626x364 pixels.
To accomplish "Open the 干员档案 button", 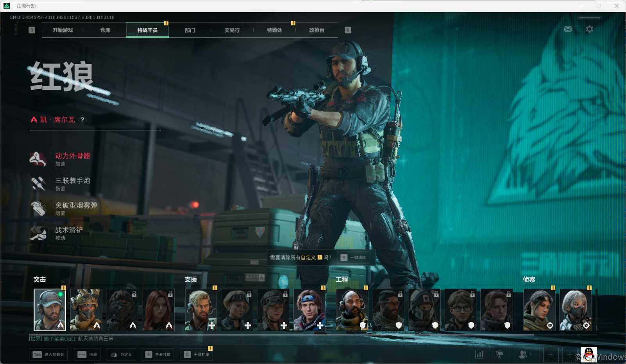I will pyautogui.click(x=197, y=355).
